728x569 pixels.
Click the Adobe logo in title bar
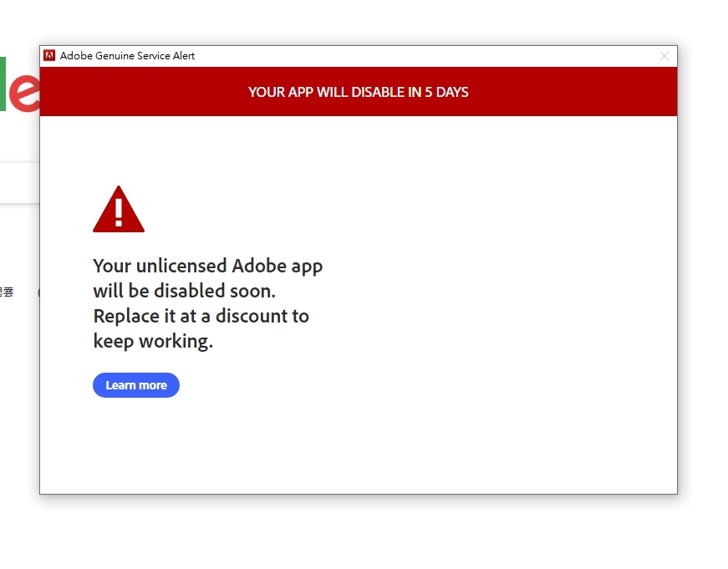(49, 56)
